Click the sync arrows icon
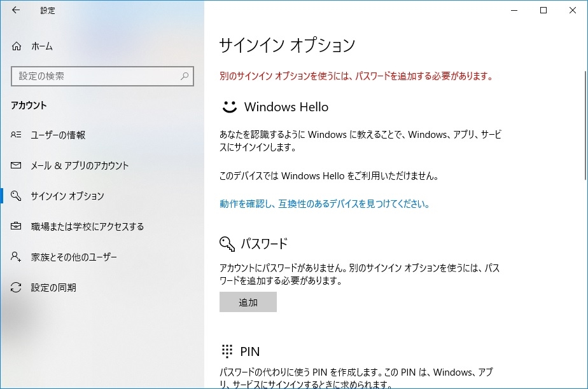Image resolution: width=588 pixels, height=389 pixels. point(16,287)
